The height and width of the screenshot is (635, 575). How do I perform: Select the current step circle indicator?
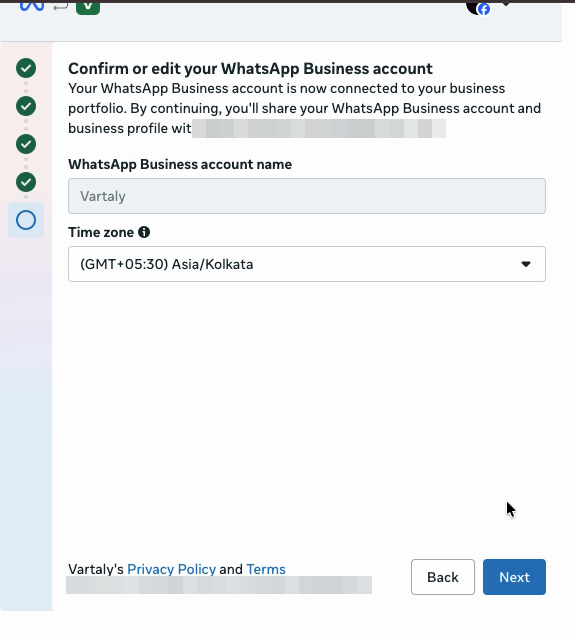pos(26,220)
